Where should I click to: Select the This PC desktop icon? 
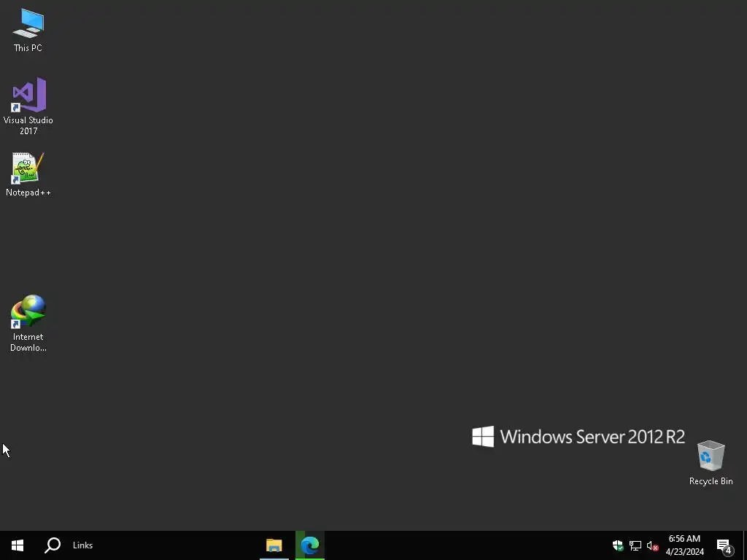[28, 31]
